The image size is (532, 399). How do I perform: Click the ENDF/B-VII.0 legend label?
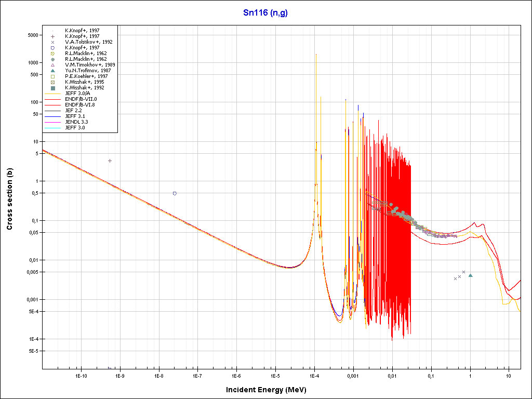tap(81, 99)
